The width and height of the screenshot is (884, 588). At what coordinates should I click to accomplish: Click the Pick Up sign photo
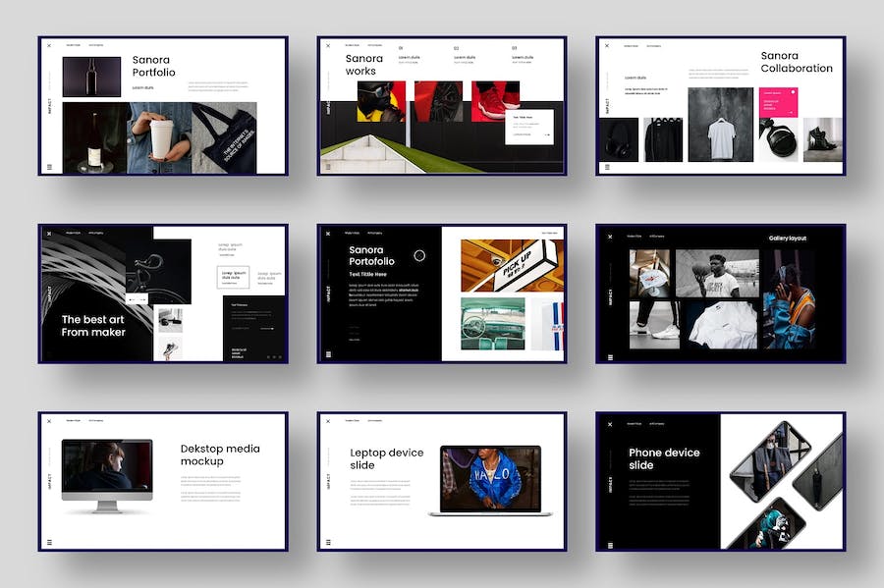512,265
